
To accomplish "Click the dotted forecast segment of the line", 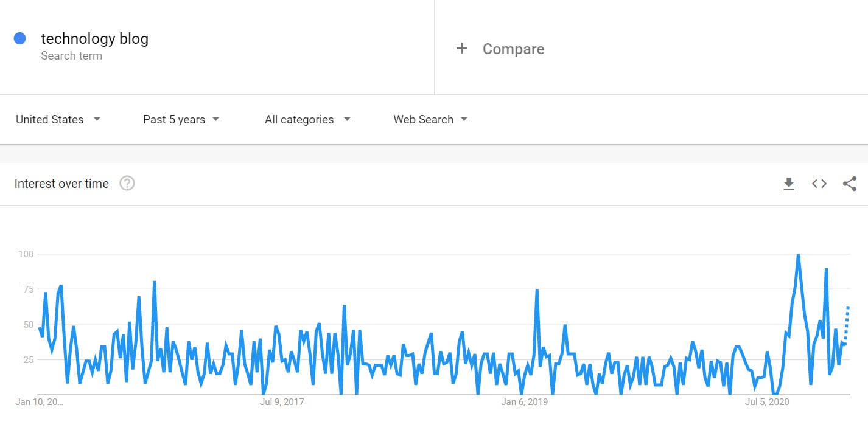I will [847, 322].
